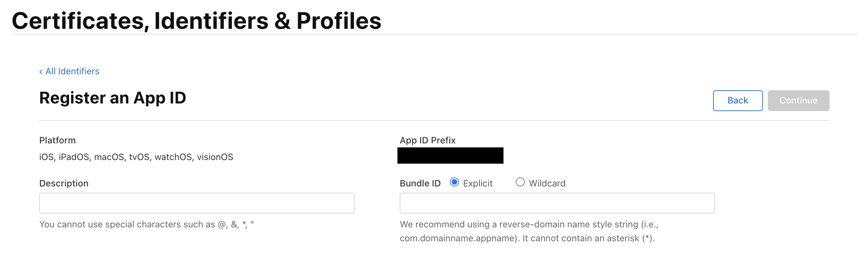Focus the Description text field

pyautogui.click(x=197, y=203)
